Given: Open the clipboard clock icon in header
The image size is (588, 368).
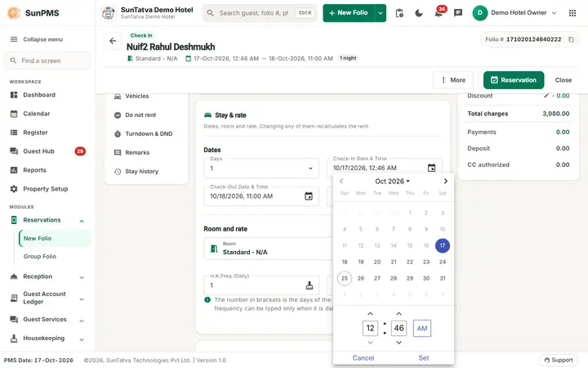Looking at the screenshot, I should 399,13.
